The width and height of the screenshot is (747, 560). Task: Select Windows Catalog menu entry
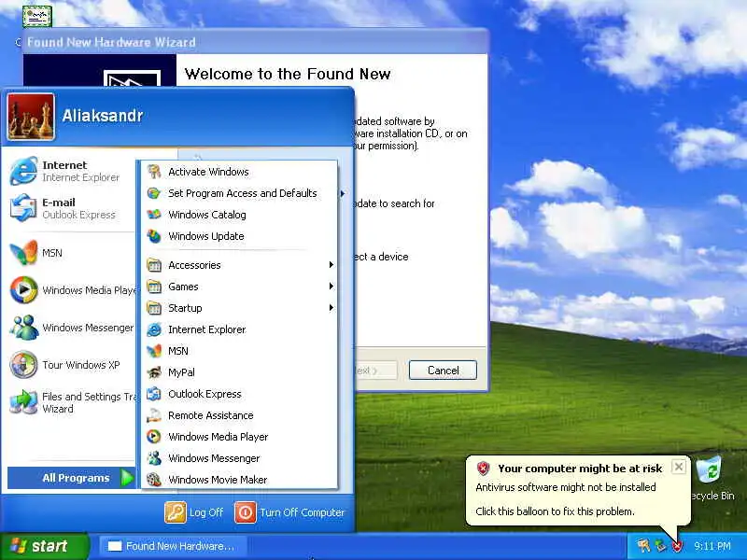pos(239,215)
